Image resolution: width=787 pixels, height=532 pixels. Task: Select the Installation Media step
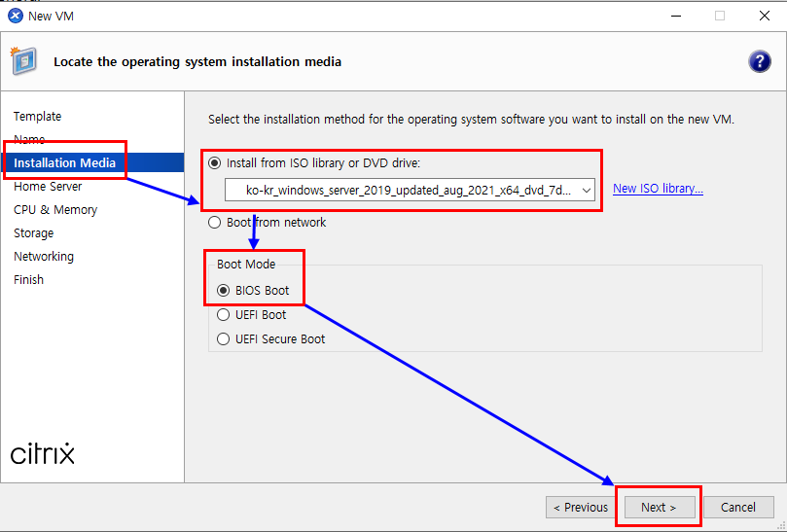click(x=92, y=162)
